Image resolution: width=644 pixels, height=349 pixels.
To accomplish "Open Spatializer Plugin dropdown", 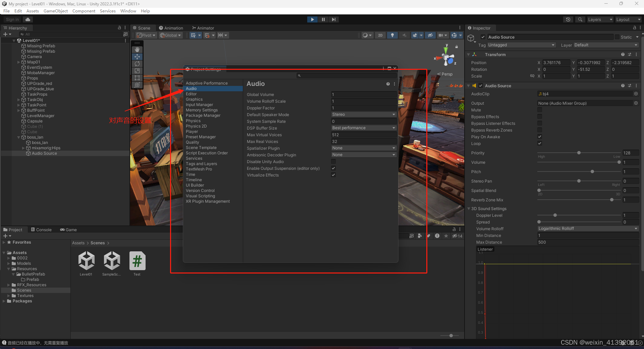I will tap(364, 148).
